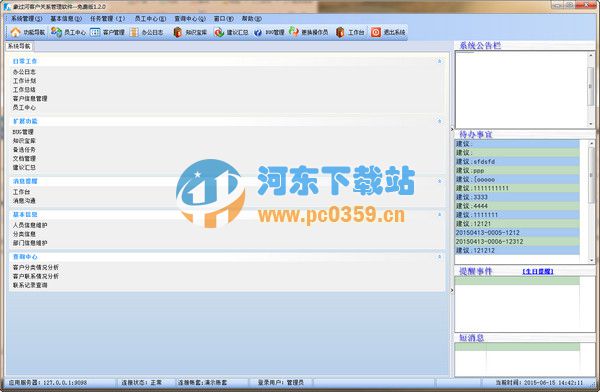Click 消息沟通 in navigation list
The image size is (600, 392).
click(24, 201)
